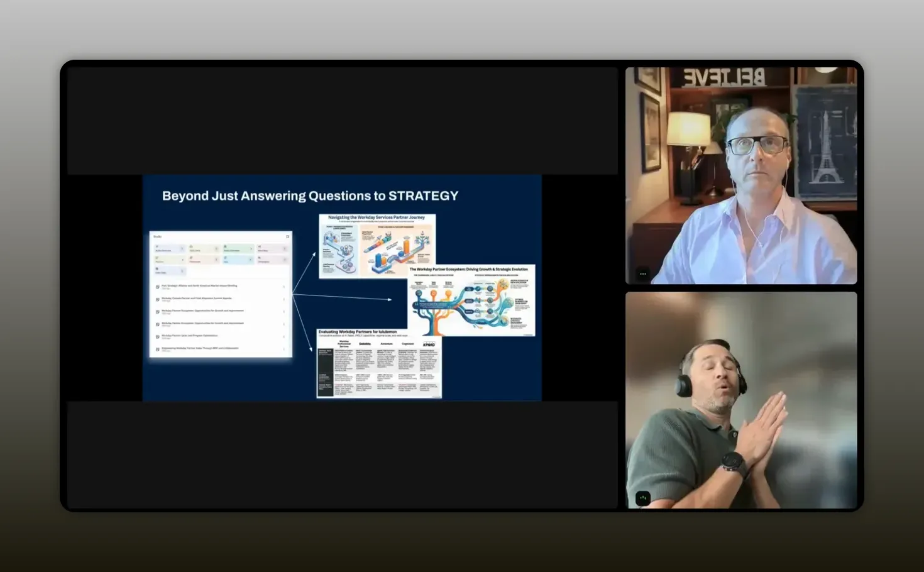The width and height of the screenshot is (924, 572).
Task: Open the 'Evaluating Workday Partners for lululemon' table image
Action: click(379, 363)
